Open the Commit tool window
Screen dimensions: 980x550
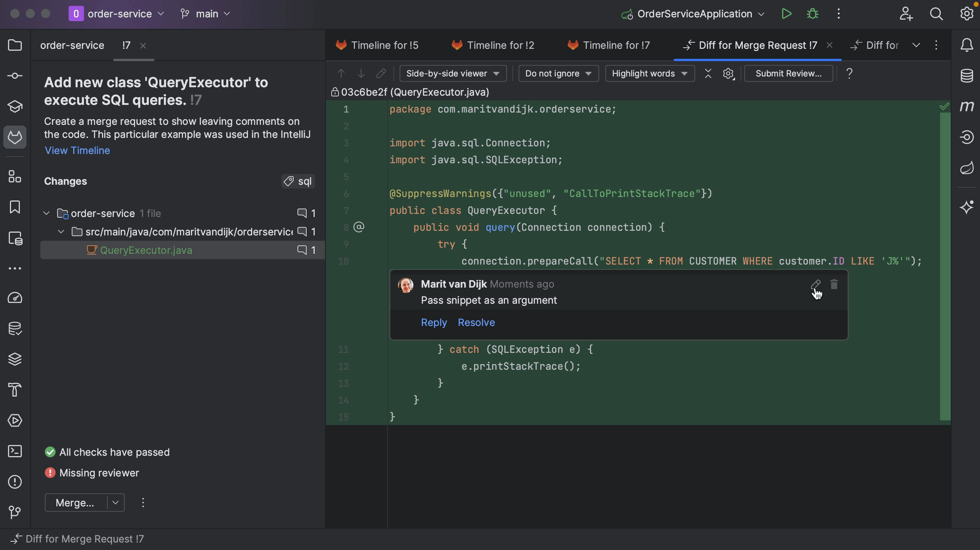(15, 76)
